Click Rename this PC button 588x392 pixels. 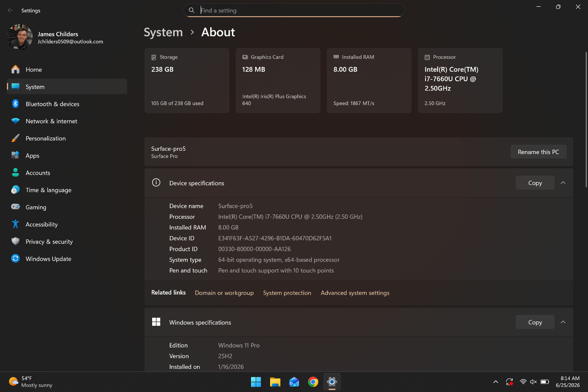click(x=538, y=152)
